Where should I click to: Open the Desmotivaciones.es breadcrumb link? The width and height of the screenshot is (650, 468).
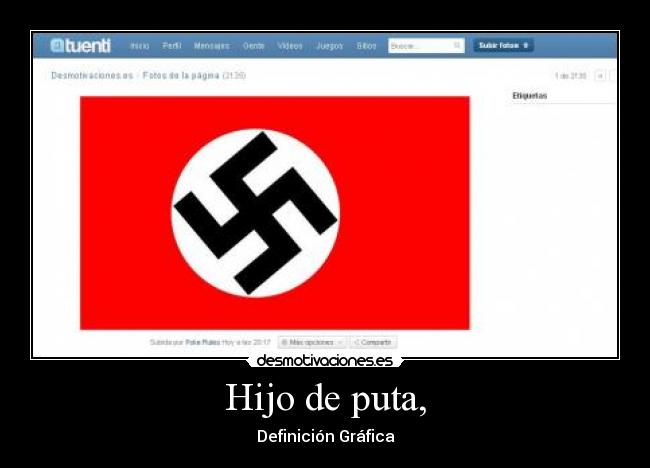tap(92, 75)
